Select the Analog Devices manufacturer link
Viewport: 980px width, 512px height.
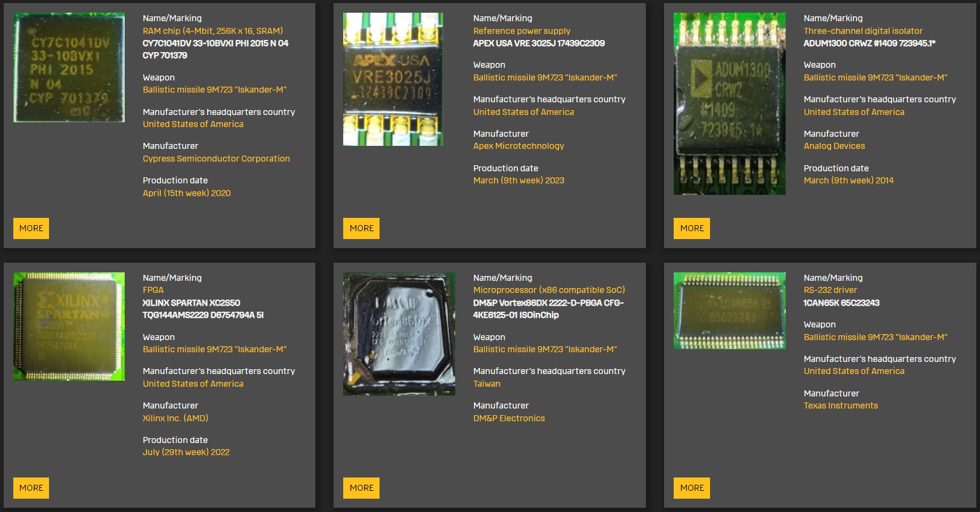[834, 146]
